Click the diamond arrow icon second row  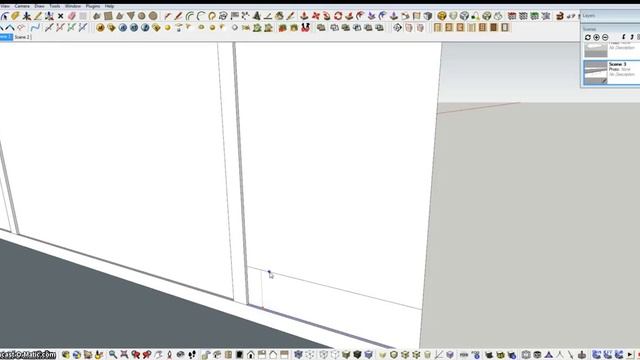point(397,27)
